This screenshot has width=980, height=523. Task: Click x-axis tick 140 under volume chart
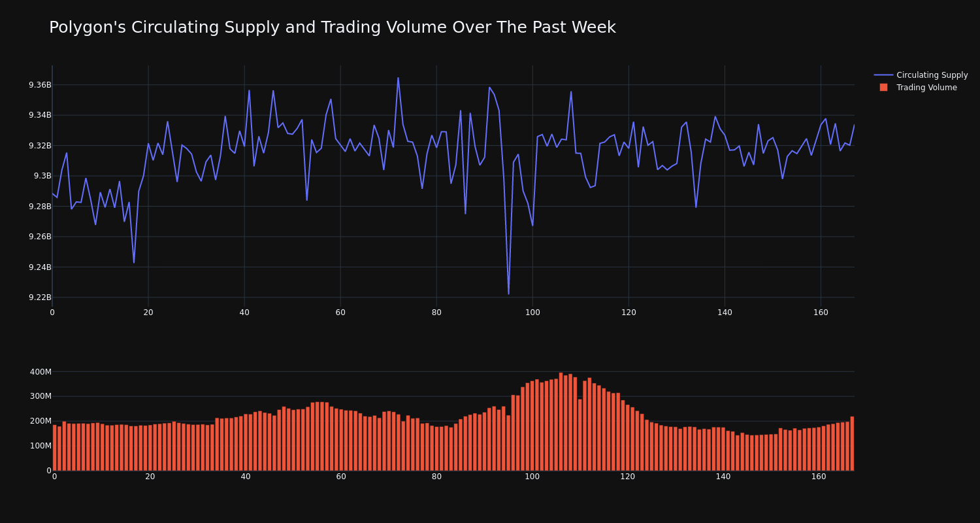coord(723,477)
